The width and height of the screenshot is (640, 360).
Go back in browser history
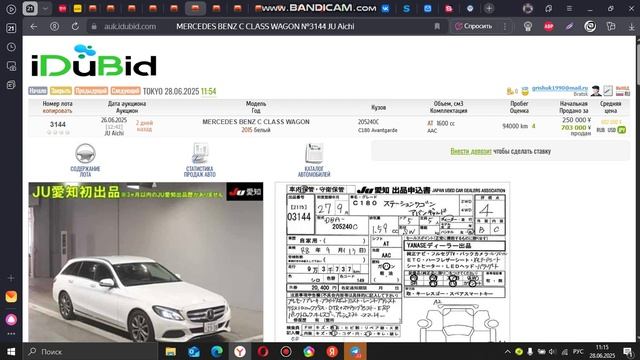pos(33,27)
